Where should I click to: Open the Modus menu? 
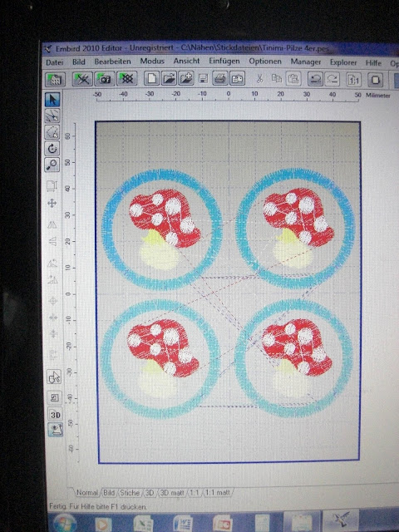(x=152, y=61)
